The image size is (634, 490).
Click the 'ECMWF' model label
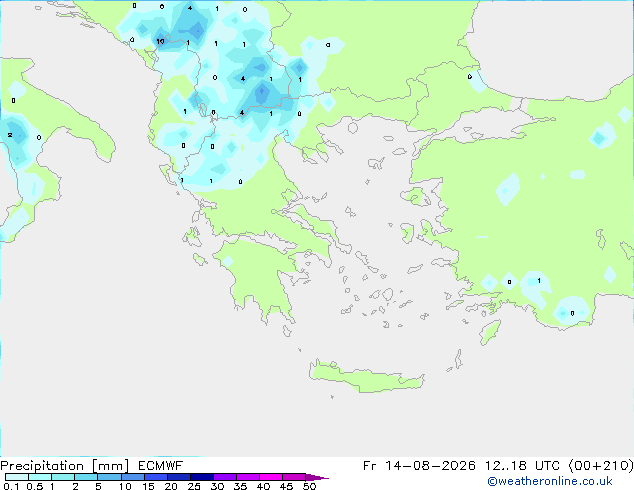[160, 466]
